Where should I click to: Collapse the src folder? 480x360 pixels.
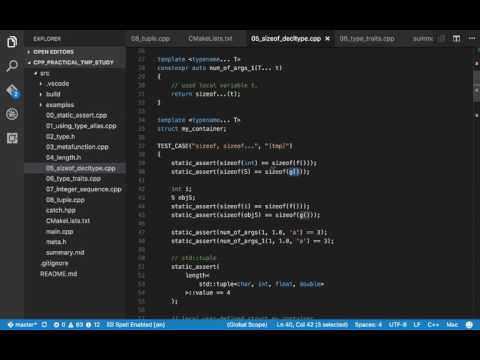coord(75,73)
